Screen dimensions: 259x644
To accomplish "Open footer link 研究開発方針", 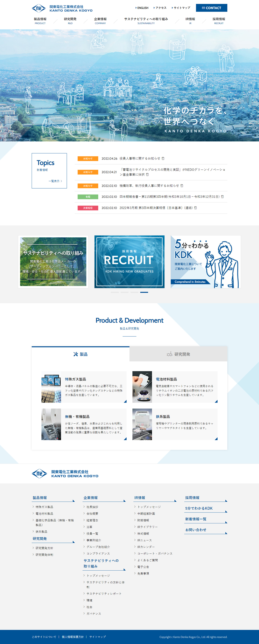I will coord(44,548).
